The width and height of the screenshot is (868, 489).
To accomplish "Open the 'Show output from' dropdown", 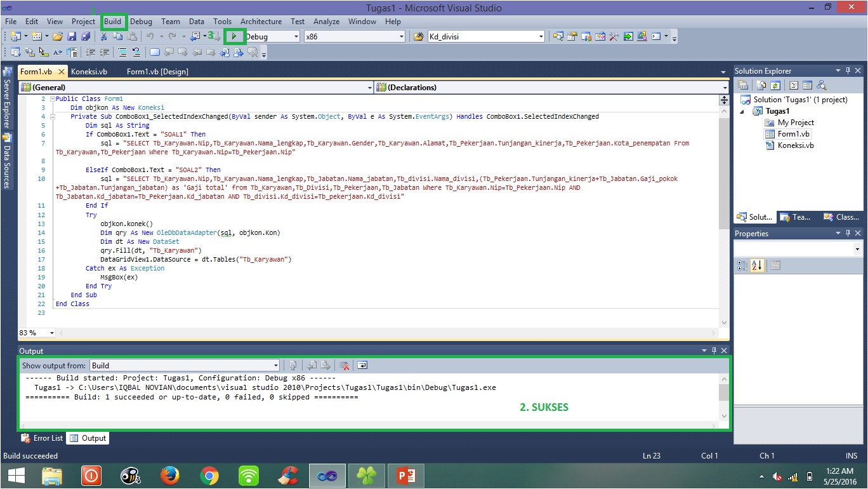I will pos(275,365).
